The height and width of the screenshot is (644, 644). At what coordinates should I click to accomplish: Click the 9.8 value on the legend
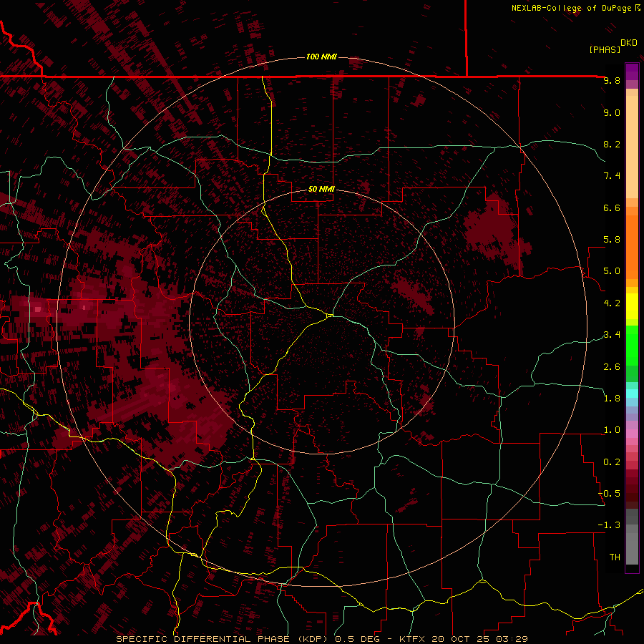[x=612, y=80]
